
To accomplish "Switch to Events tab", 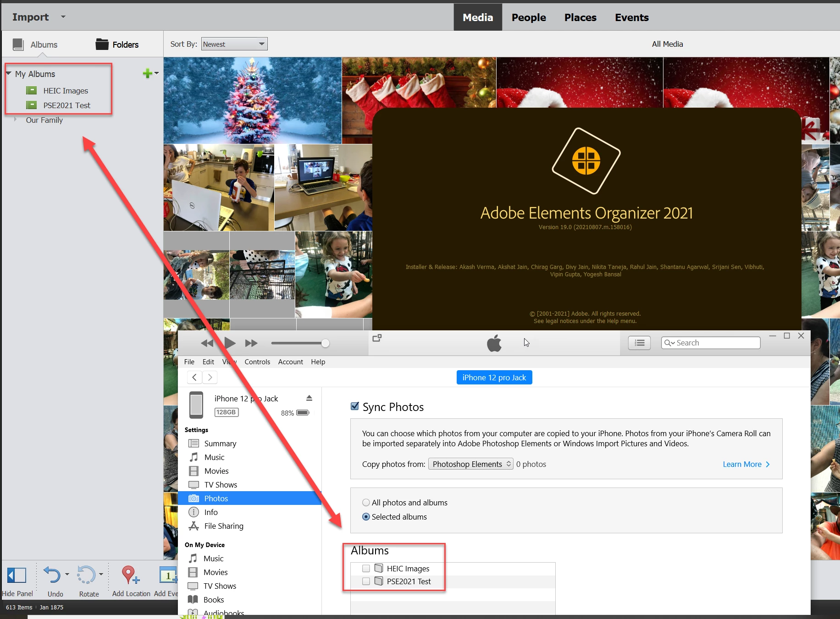I will pos(632,17).
